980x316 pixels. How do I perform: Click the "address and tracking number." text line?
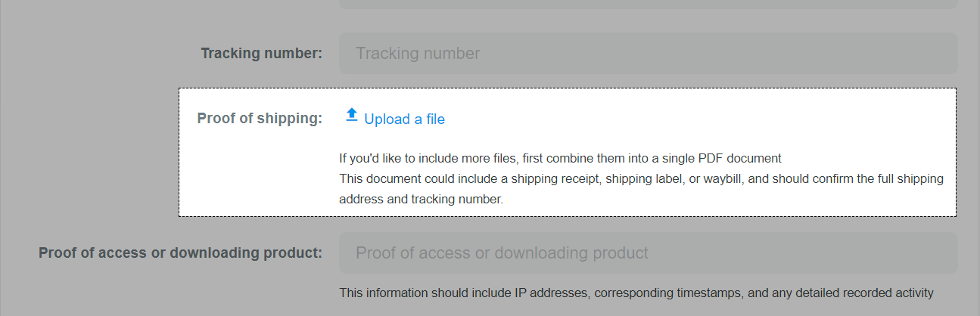pos(421,200)
